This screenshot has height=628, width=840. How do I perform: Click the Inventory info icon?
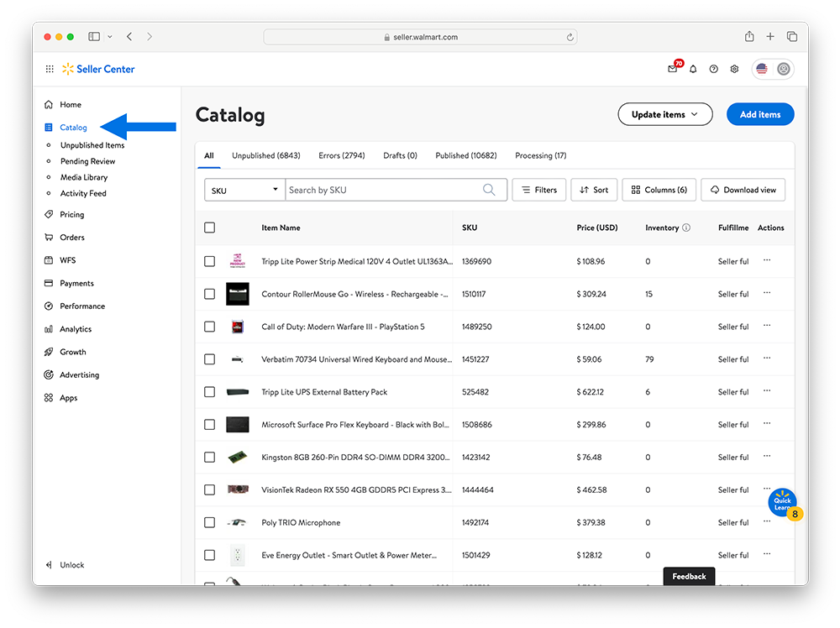click(686, 228)
